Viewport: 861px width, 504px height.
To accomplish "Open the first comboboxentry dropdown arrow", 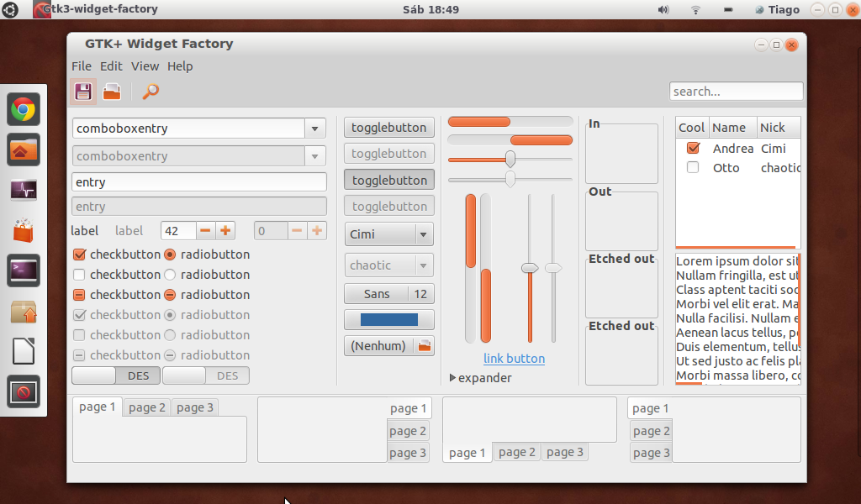I will [x=315, y=129].
